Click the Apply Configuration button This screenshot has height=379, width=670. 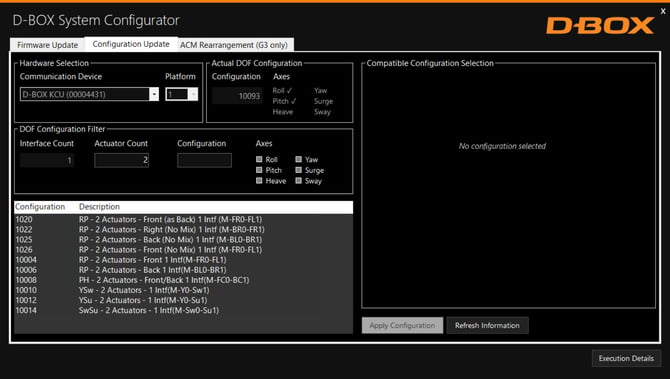[402, 326]
